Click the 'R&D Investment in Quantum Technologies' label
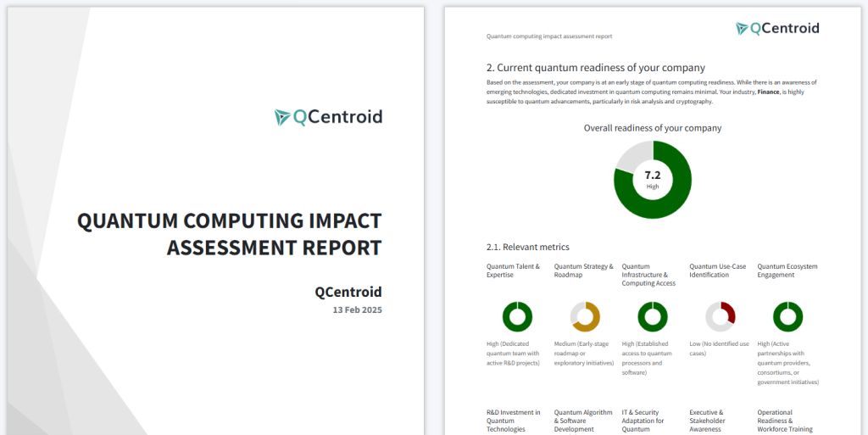This screenshot has width=868, height=435. tap(514, 421)
